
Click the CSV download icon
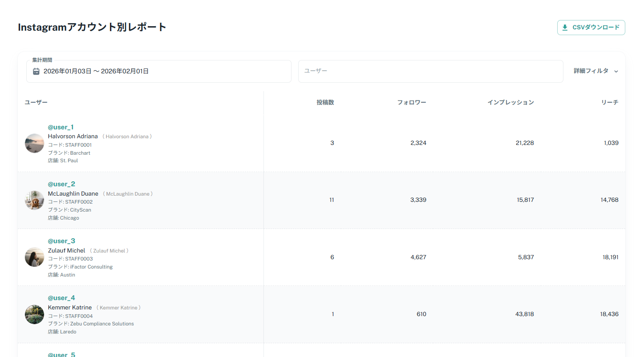pos(565,28)
